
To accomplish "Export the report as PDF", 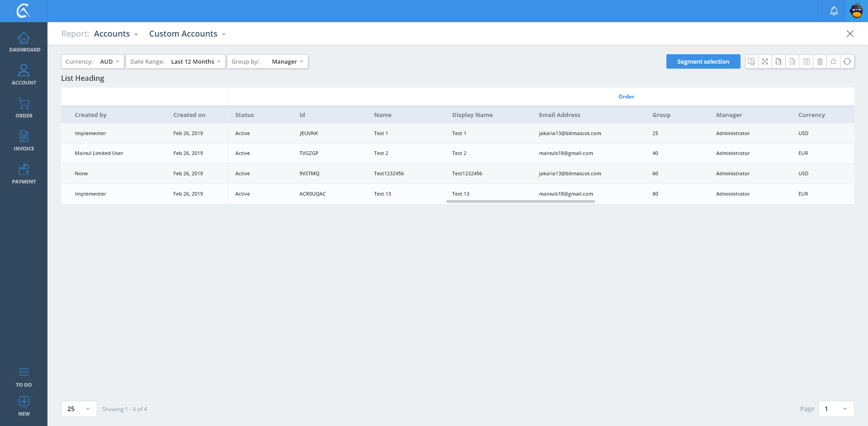I will pyautogui.click(x=778, y=61).
